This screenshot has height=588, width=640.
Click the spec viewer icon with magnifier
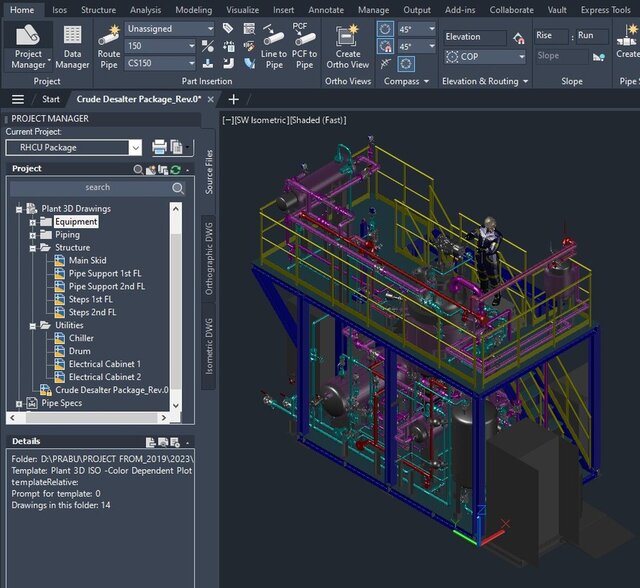[x=249, y=28]
